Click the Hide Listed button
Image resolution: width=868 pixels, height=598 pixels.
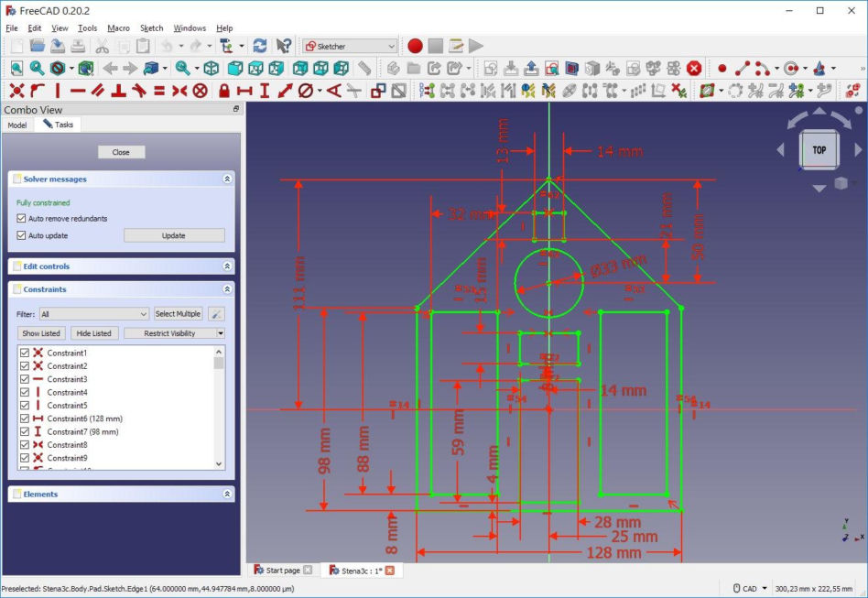93,333
